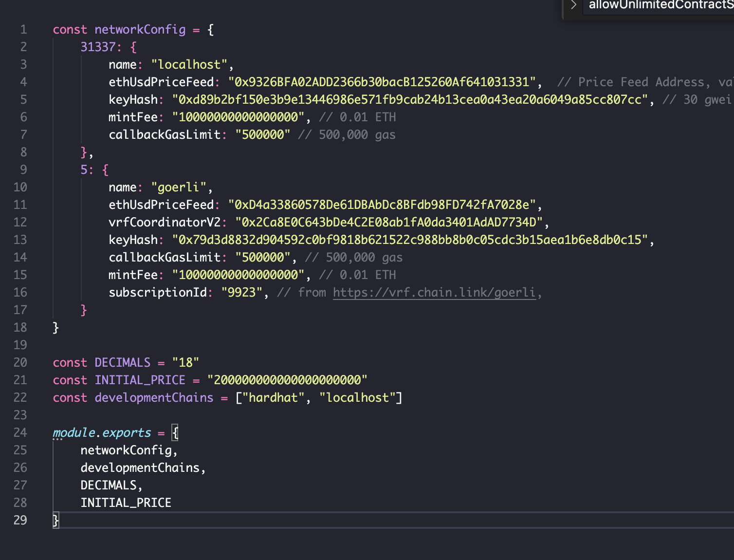Click the INITIAL_PRICE value string on line 21
Screen dimensions: 734x560
(287, 380)
